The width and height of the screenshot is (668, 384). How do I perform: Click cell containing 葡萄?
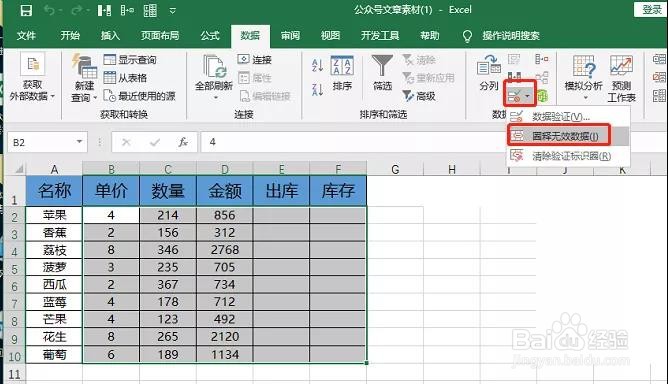click(x=54, y=354)
